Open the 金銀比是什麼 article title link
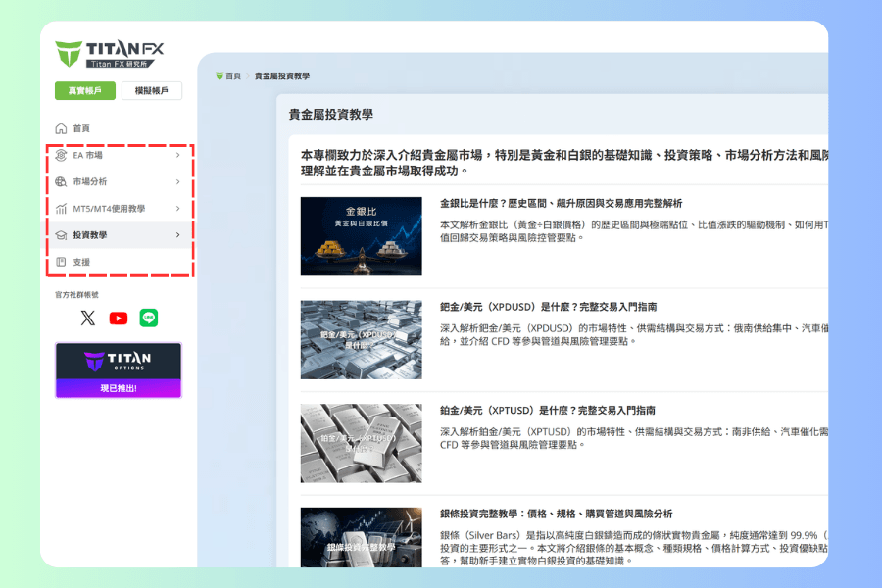Image resolution: width=882 pixels, height=588 pixels. pos(561,203)
